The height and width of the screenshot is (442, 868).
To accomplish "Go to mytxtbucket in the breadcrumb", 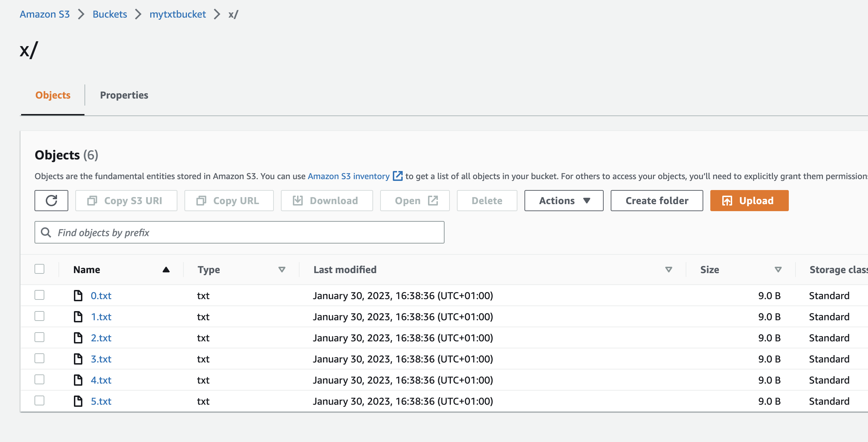I will 177,14.
